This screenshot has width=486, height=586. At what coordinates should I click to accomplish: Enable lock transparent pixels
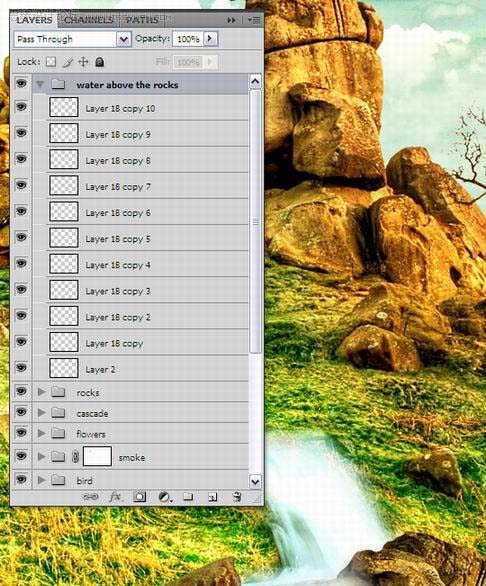[x=51, y=62]
